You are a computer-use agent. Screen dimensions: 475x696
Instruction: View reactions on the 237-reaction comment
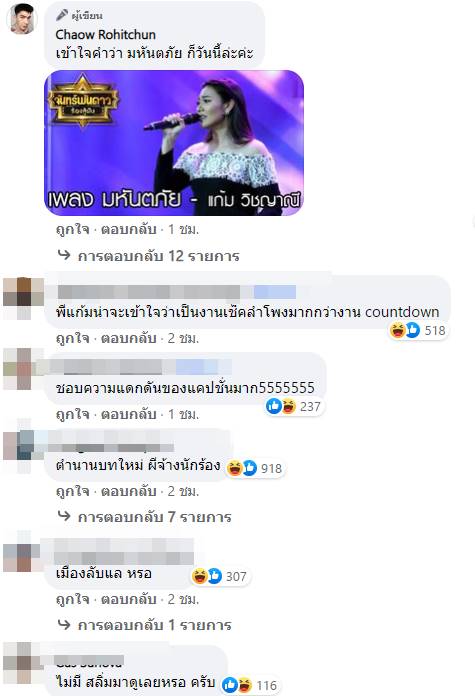(x=294, y=406)
